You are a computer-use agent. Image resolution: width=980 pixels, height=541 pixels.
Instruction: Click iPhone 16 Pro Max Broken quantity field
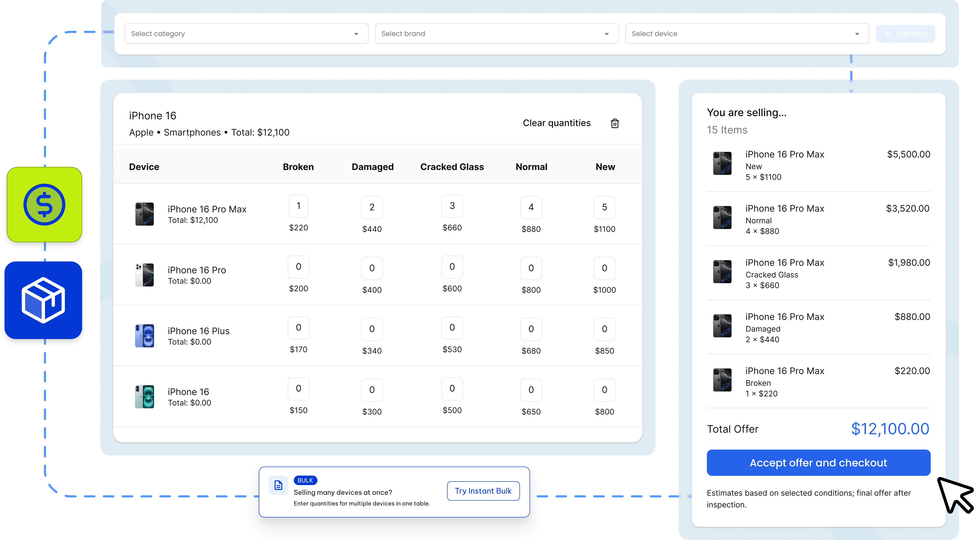pyautogui.click(x=298, y=206)
